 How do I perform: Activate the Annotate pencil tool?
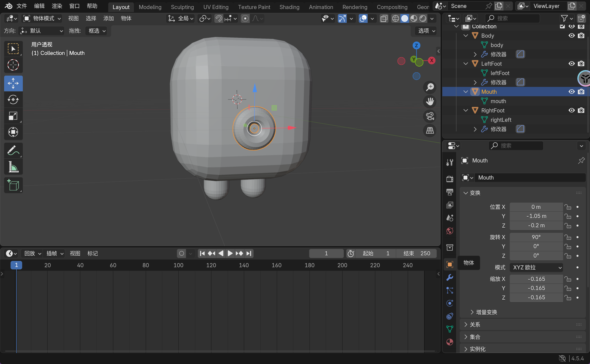pos(13,150)
